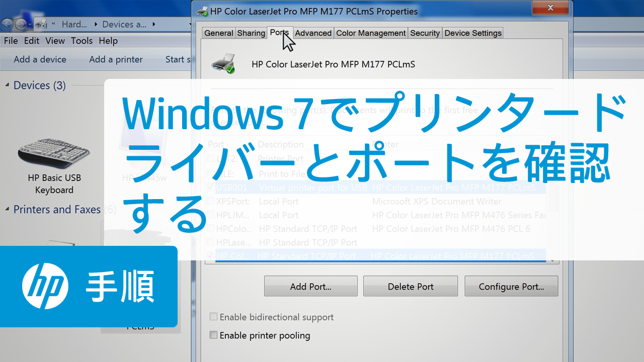Open the General tab
Image resolution: width=644 pixels, height=362 pixels.
218,33
